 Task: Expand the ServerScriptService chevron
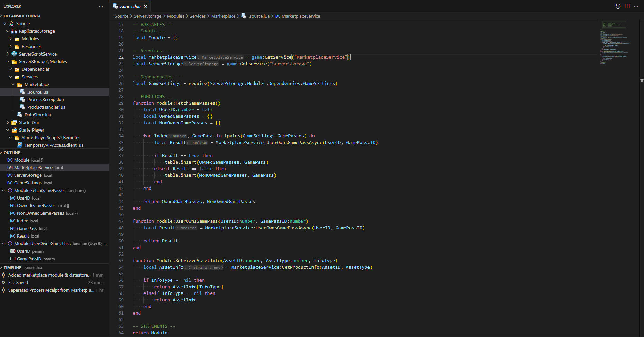(8, 54)
